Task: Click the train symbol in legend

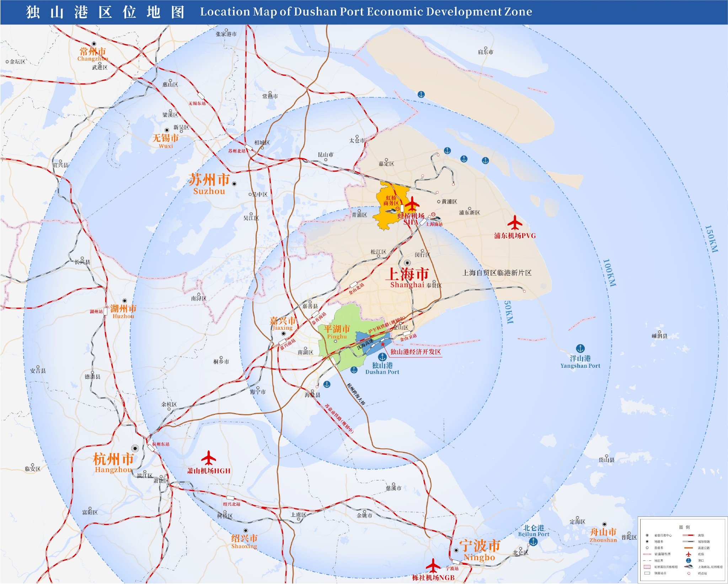Action: pyautogui.click(x=689, y=567)
